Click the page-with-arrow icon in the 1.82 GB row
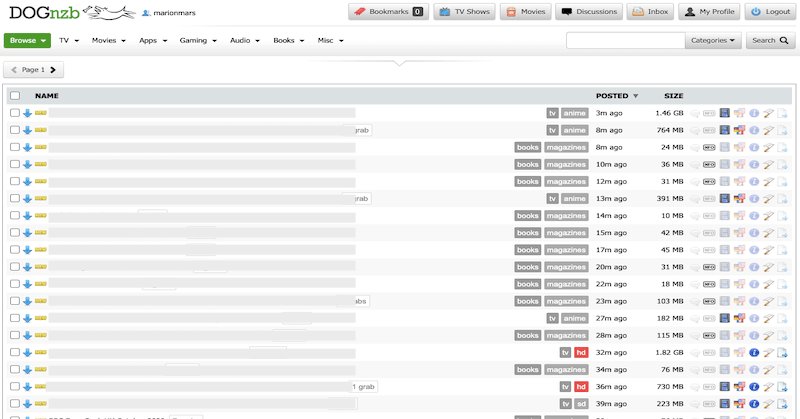 click(x=782, y=353)
